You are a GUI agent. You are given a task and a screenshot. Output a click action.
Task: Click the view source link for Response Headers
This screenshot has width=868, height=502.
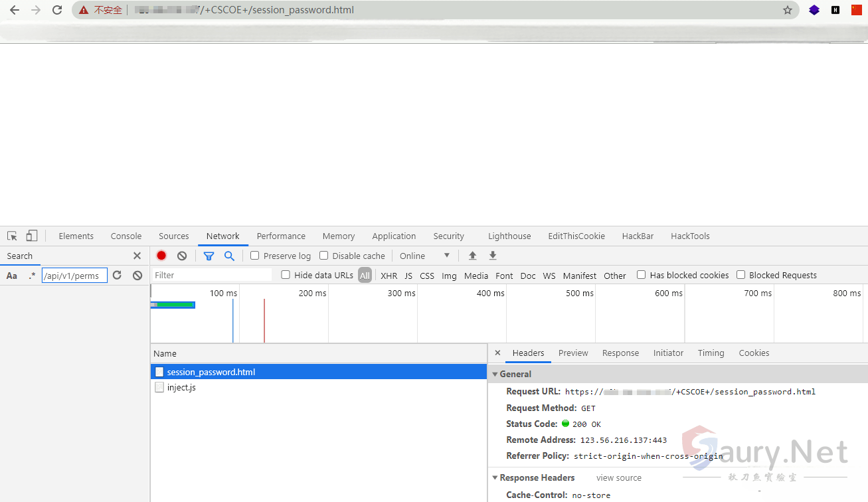pos(618,477)
